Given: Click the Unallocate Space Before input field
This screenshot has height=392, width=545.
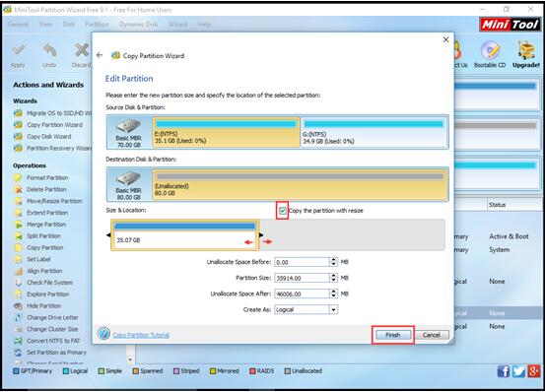Looking at the screenshot, I should click(x=302, y=262).
